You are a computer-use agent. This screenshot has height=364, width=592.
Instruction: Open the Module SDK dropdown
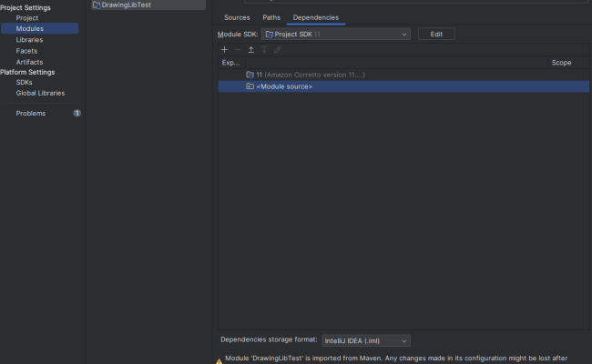pos(336,35)
